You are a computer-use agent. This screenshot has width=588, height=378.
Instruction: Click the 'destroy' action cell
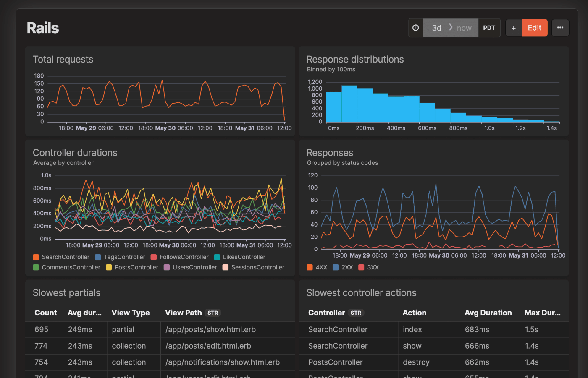416,362
